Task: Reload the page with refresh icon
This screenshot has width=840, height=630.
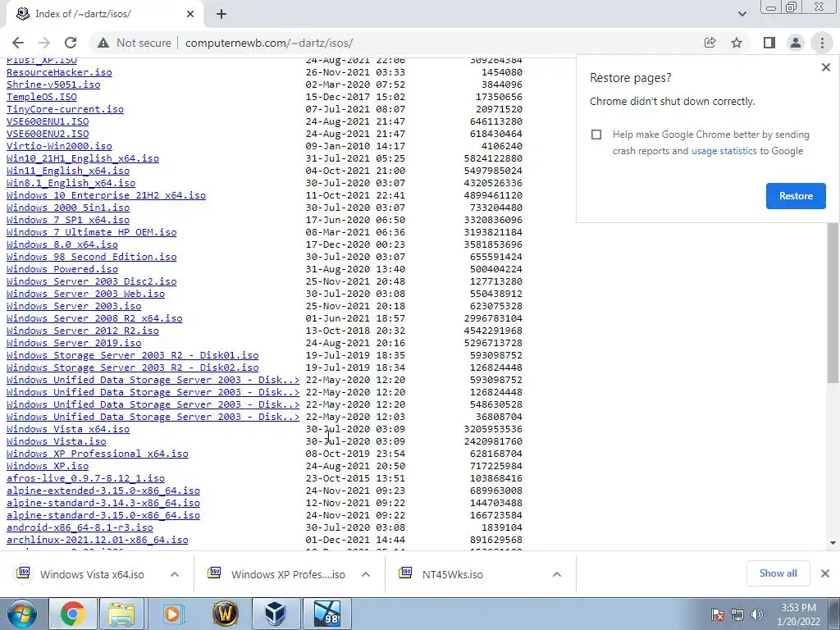Action: [71, 43]
